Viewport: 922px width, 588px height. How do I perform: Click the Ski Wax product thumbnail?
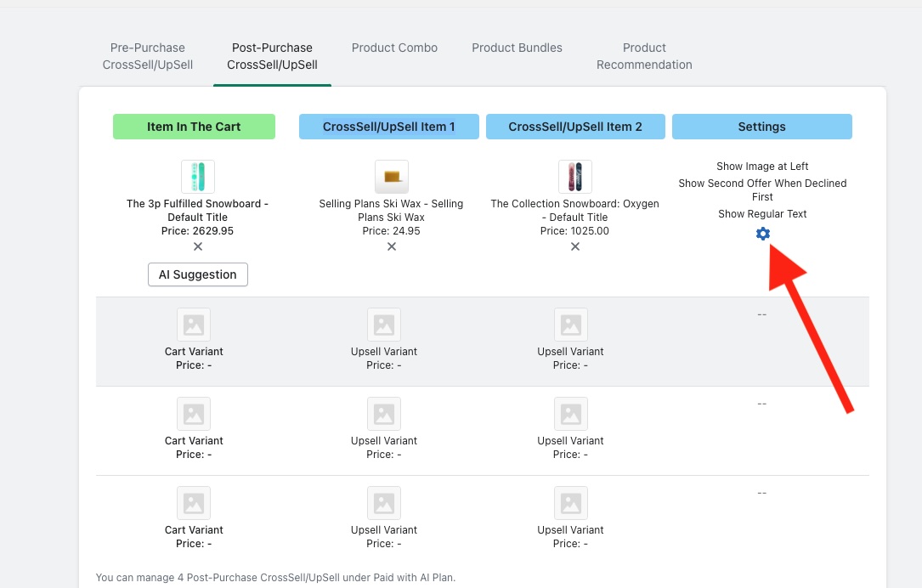pos(392,177)
